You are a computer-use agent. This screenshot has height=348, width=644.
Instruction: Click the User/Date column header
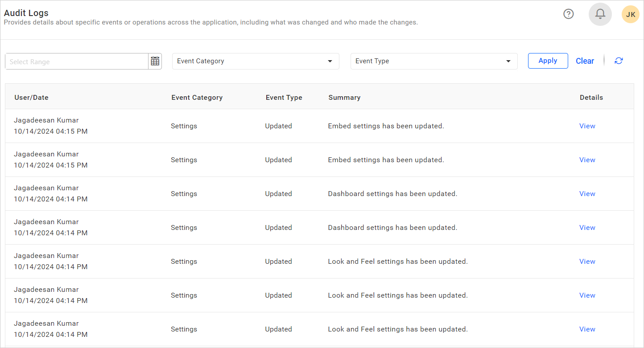click(31, 97)
